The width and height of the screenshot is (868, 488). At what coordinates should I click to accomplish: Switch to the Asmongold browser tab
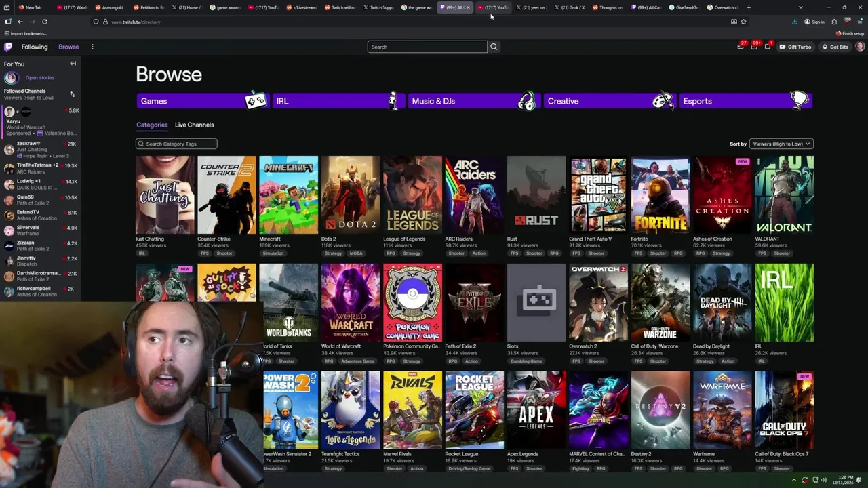pos(110,7)
